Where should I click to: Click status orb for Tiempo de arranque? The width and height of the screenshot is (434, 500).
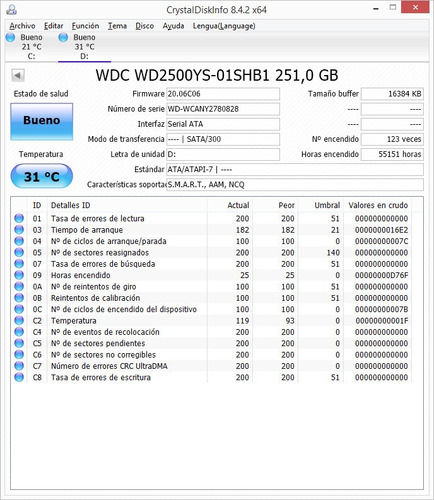click(x=19, y=230)
